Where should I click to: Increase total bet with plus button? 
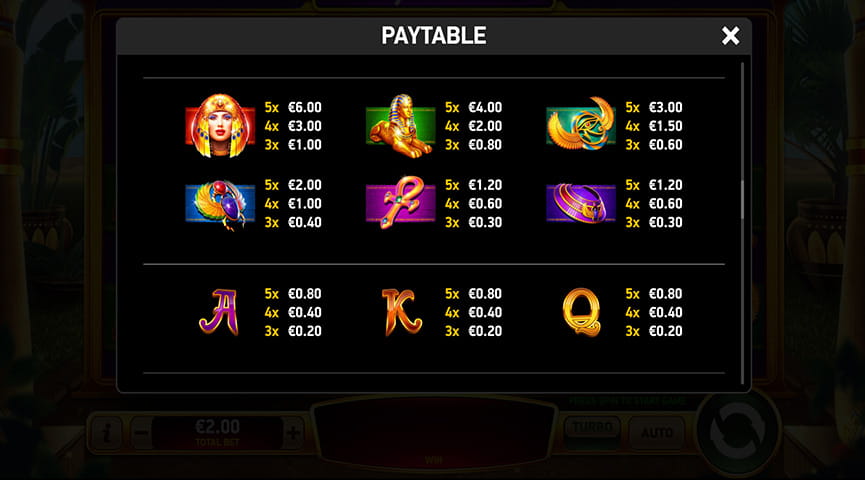[293, 433]
